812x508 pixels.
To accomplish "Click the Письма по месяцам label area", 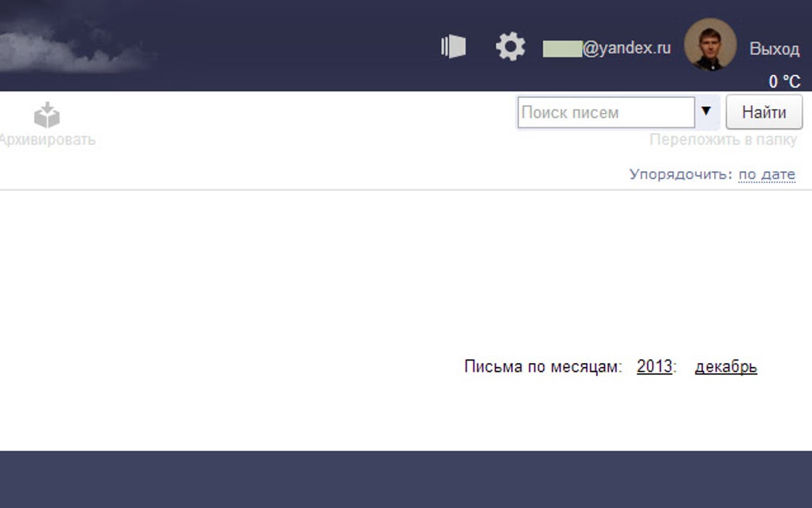I will [x=541, y=366].
